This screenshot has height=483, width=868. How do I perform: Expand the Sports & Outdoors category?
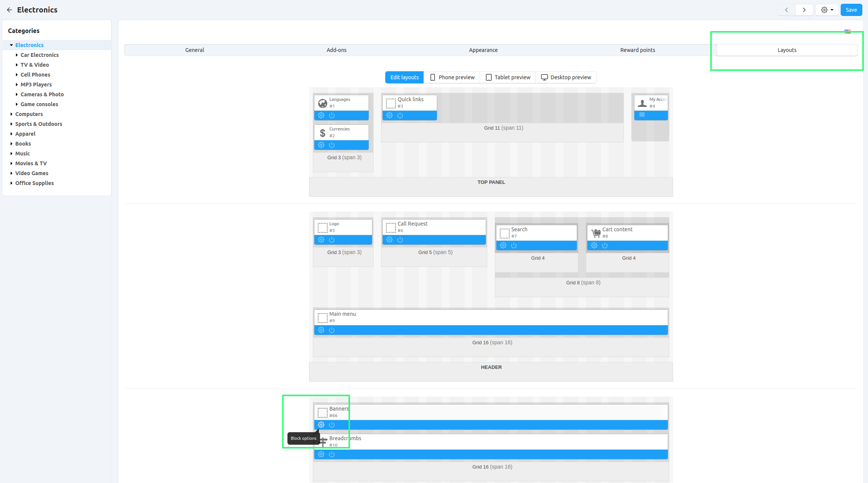point(11,124)
